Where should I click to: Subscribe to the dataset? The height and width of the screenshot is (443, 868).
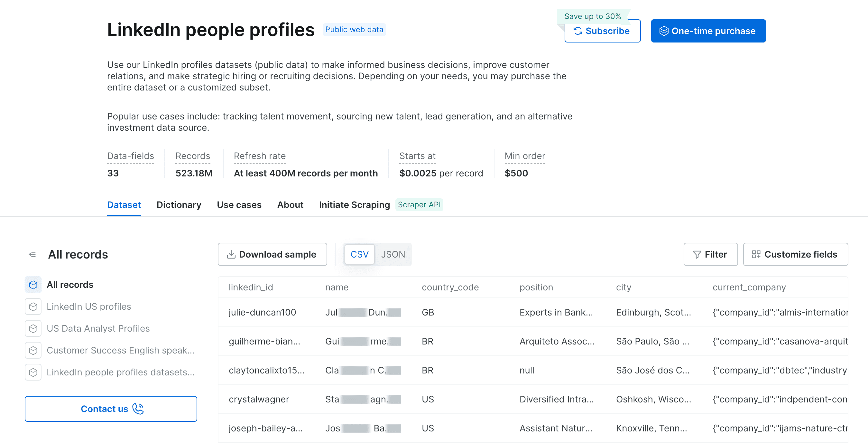(603, 31)
